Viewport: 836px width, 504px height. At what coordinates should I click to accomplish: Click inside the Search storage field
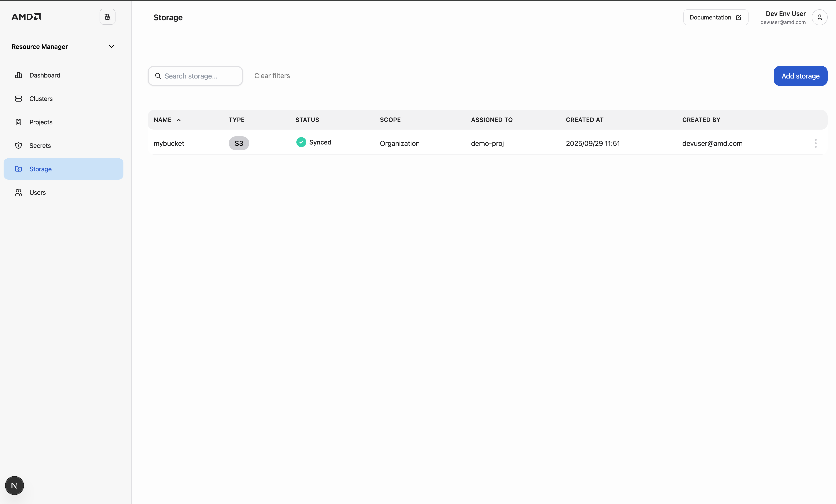point(195,76)
